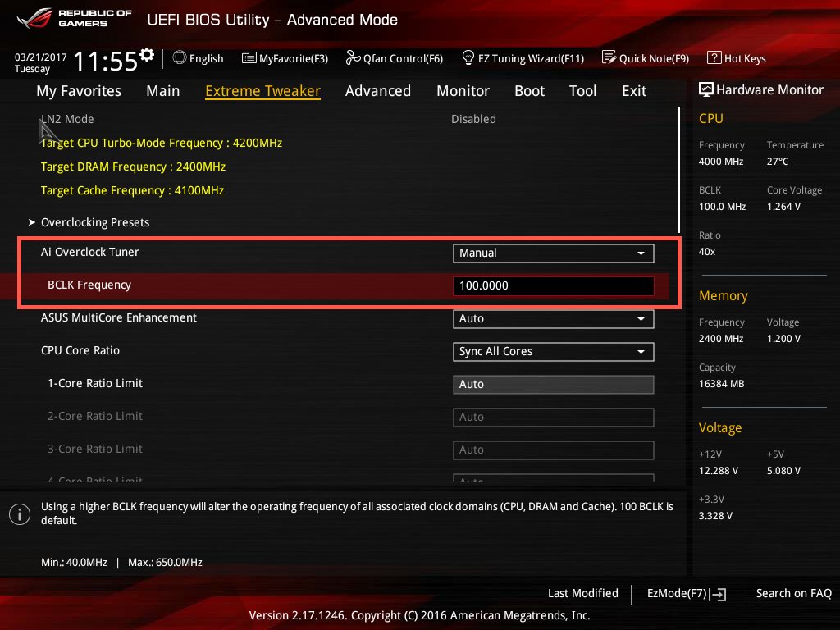The height and width of the screenshot is (630, 840).
Task: Click the system time 11:55
Action: point(106,61)
